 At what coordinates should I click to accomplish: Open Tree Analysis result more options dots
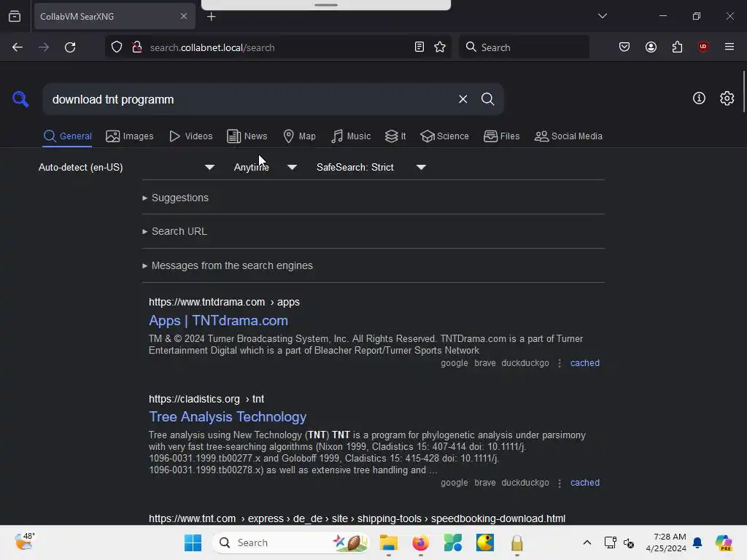pyautogui.click(x=560, y=483)
